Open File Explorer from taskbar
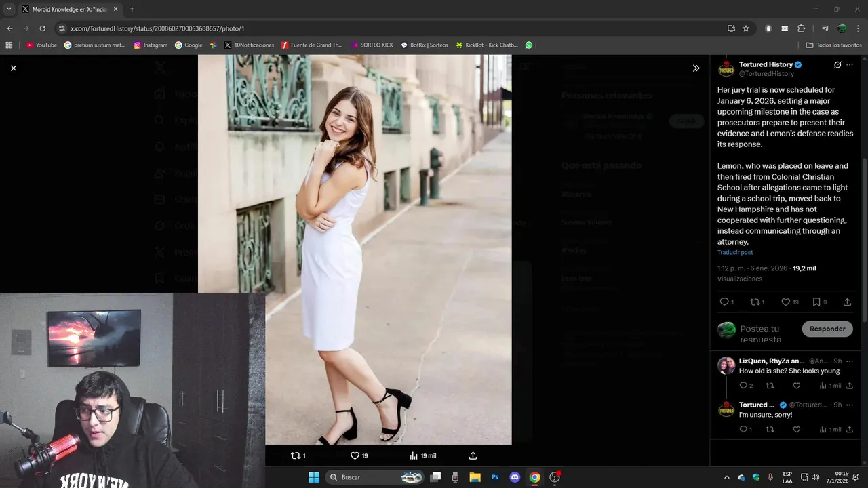The width and height of the screenshot is (868, 488). click(x=475, y=477)
